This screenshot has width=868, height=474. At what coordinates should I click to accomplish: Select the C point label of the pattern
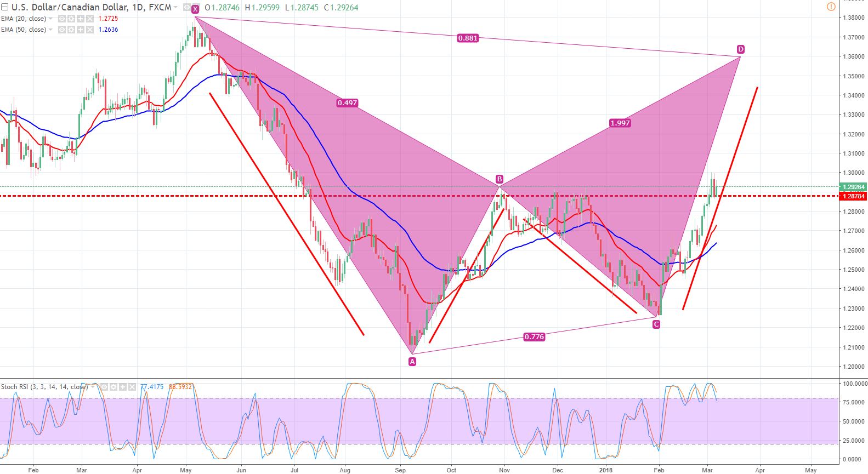[x=656, y=324]
